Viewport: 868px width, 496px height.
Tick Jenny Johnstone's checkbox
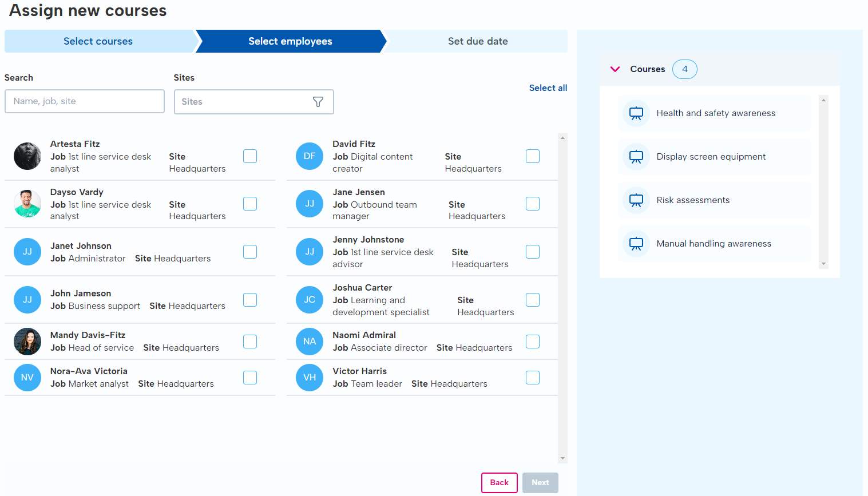pos(532,252)
